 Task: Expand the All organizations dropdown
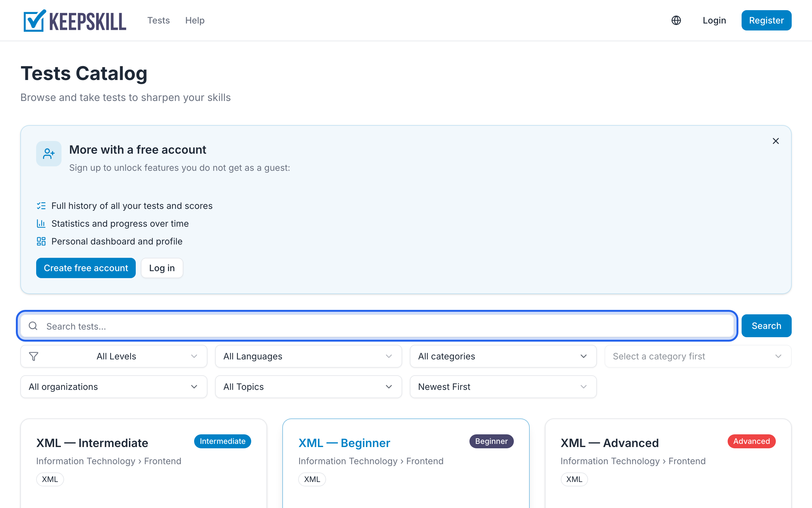(x=114, y=387)
